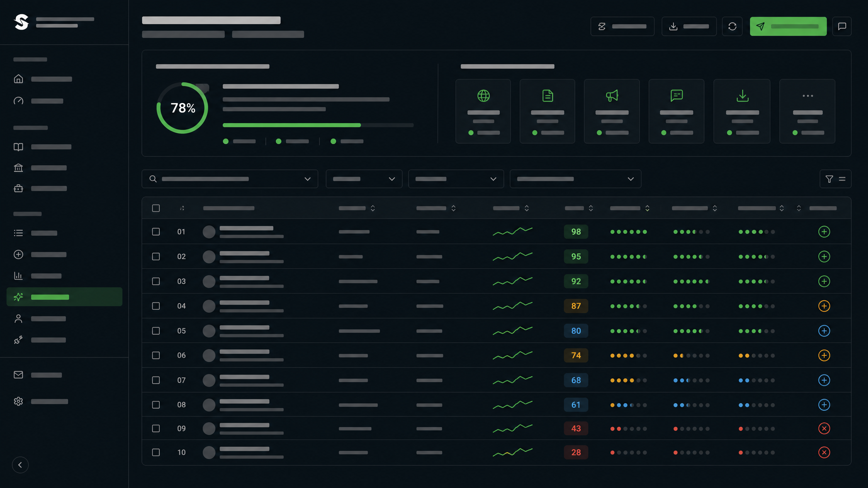Image resolution: width=868 pixels, height=488 pixels.
Task: Check the checkbox for row 05
Action: [156, 331]
